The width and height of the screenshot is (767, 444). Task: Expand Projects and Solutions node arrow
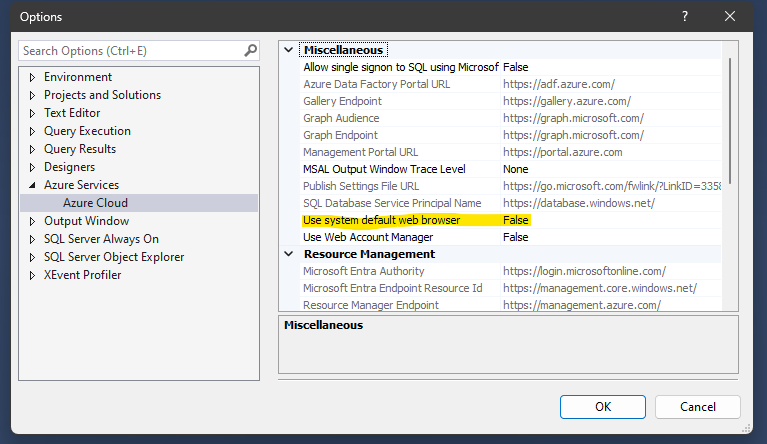tap(32, 95)
